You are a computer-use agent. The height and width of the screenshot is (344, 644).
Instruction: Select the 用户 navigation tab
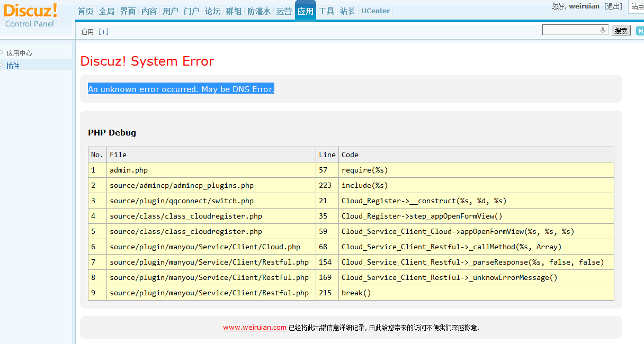click(x=170, y=11)
